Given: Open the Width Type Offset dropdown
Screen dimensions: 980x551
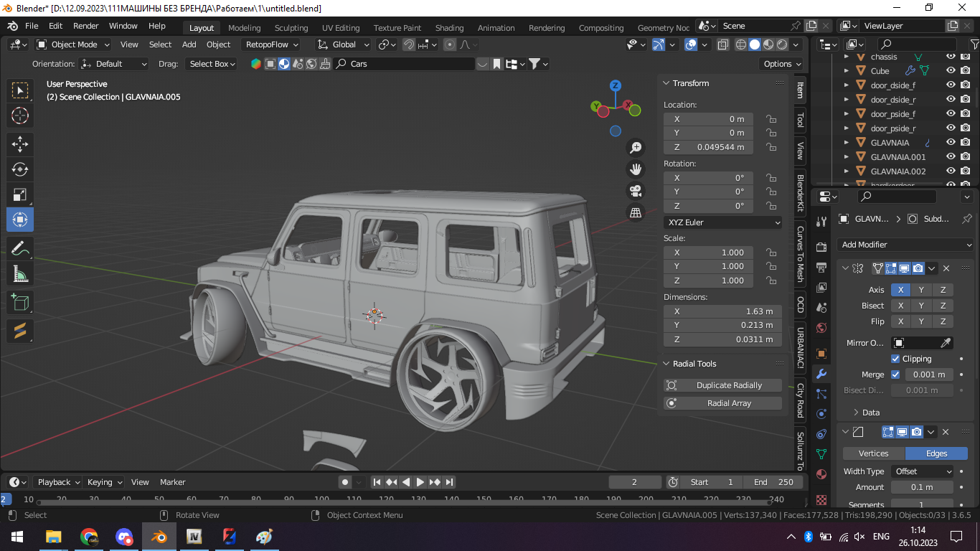Looking at the screenshot, I should tap(923, 471).
